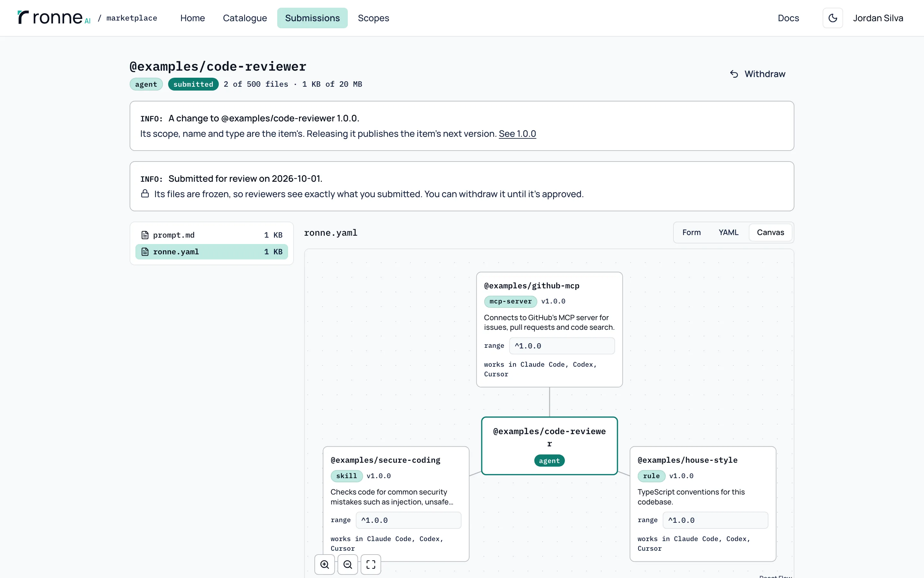The image size is (924, 578).
Task: Open the Submissions tab
Action: point(312,18)
